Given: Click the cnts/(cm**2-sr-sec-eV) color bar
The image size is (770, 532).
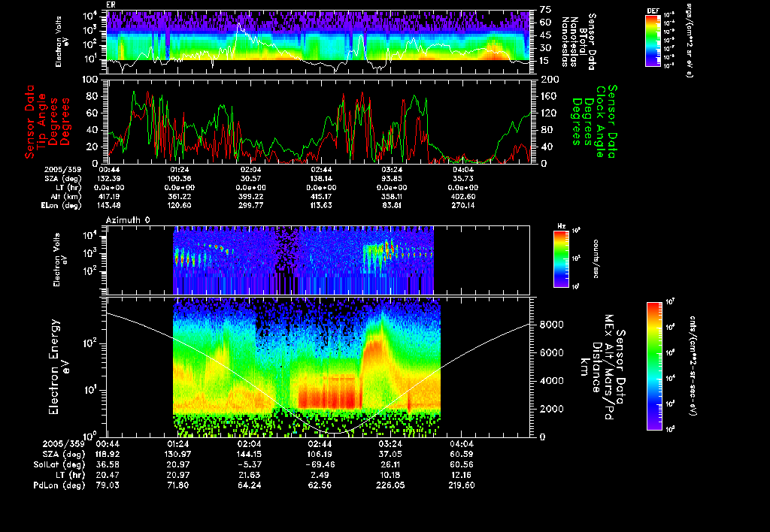Looking at the screenshot, I should coord(654,366).
